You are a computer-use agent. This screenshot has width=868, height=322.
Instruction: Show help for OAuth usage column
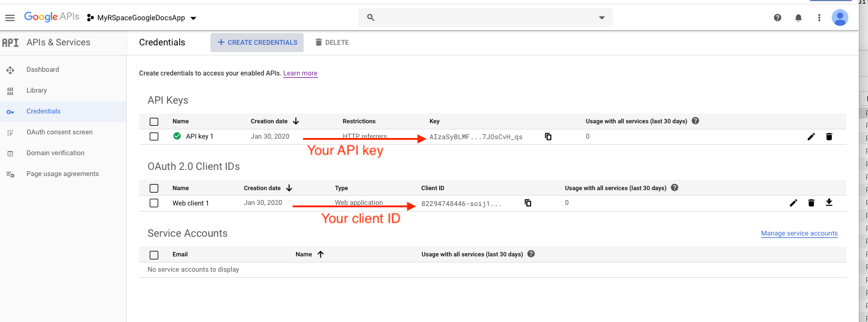click(675, 188)
